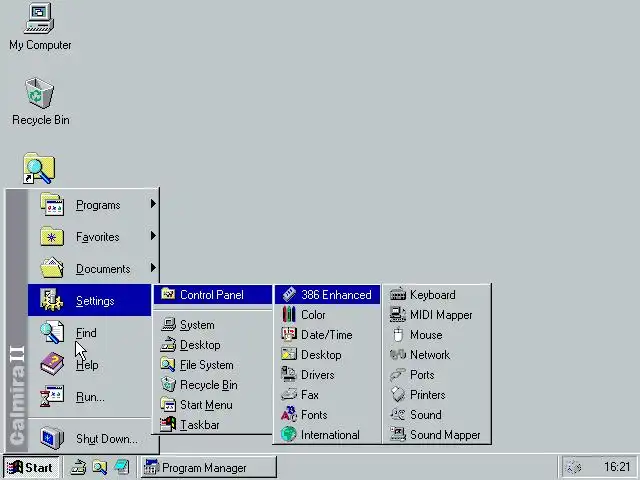
Task: Select Settings in the Start menu
Action: (89, 300)
